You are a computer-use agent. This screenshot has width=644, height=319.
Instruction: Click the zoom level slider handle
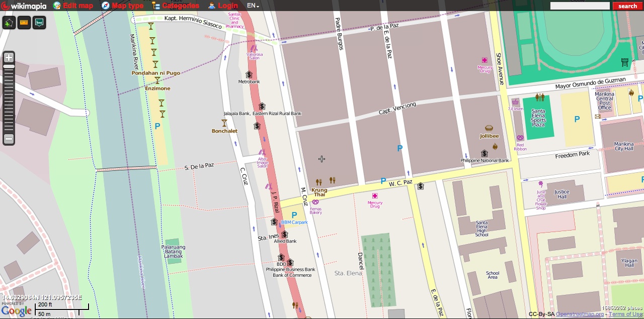click(9, 66)
